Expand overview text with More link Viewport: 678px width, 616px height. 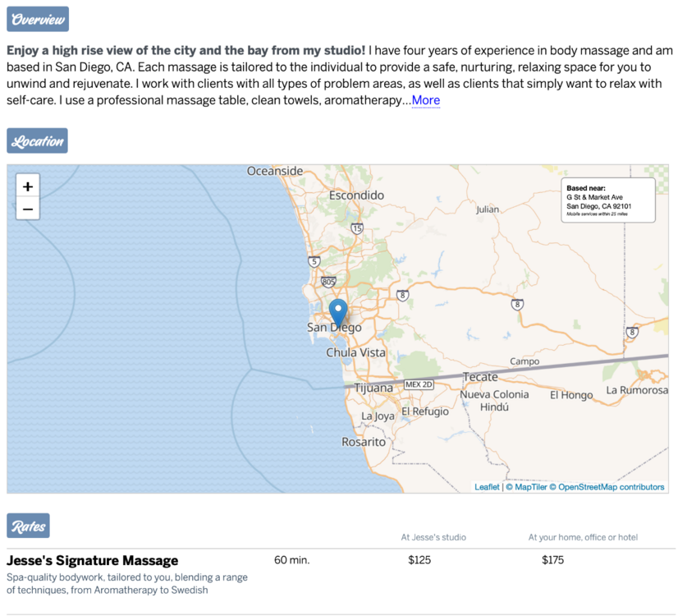click(x=426, y=100)
